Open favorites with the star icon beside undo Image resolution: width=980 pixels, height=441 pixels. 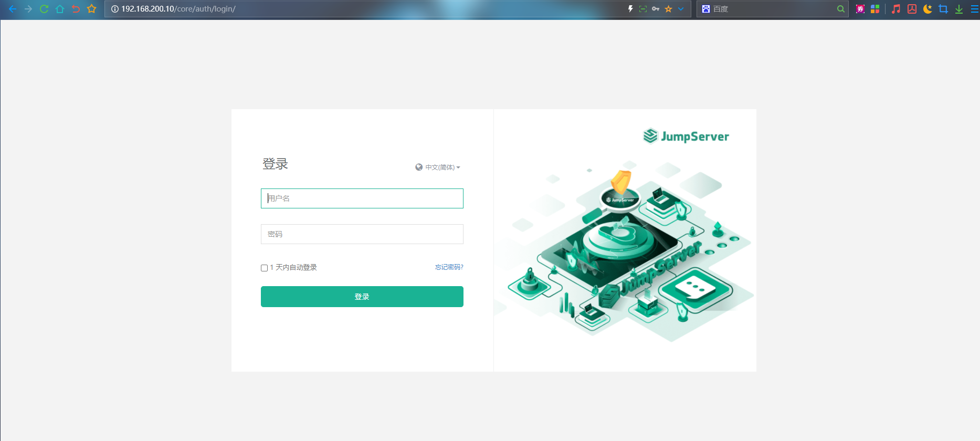[x=91, y=9]
